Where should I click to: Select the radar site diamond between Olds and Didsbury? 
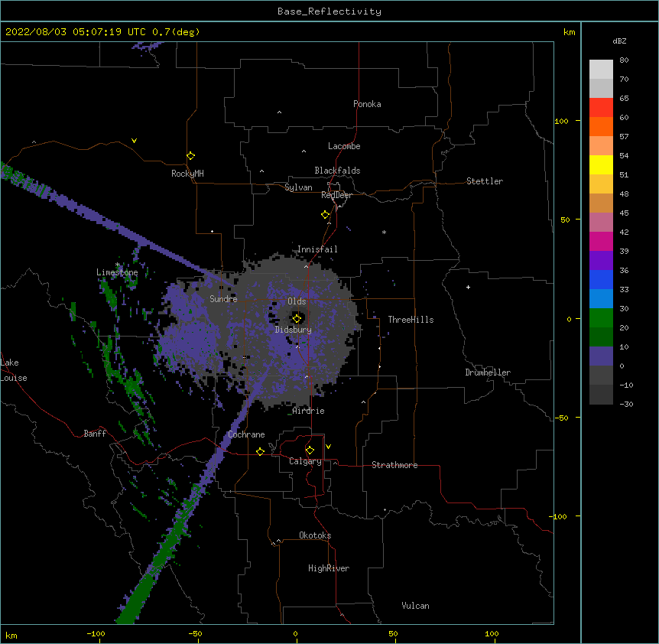(297, 319)
